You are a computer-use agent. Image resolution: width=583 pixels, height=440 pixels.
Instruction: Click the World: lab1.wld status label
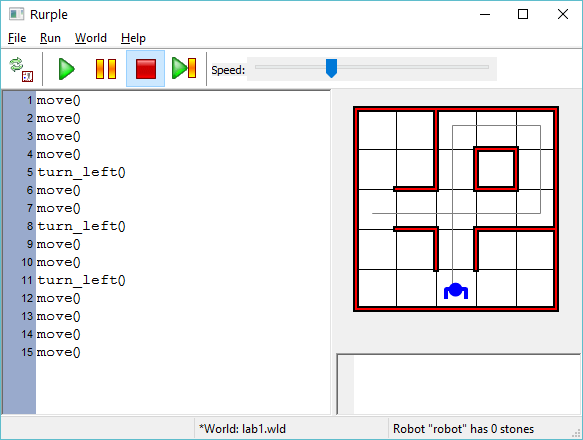[242, 429]
